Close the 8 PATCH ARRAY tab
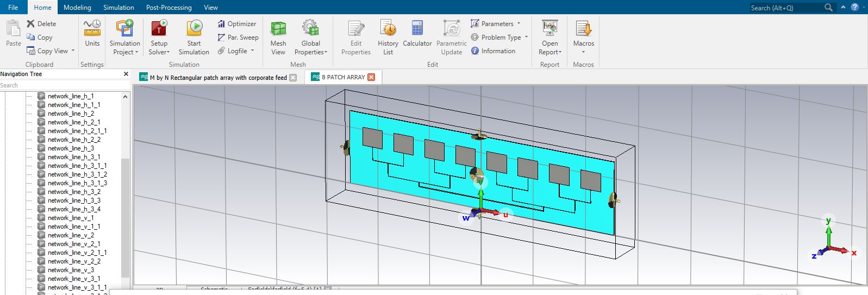 click(371, 77)
